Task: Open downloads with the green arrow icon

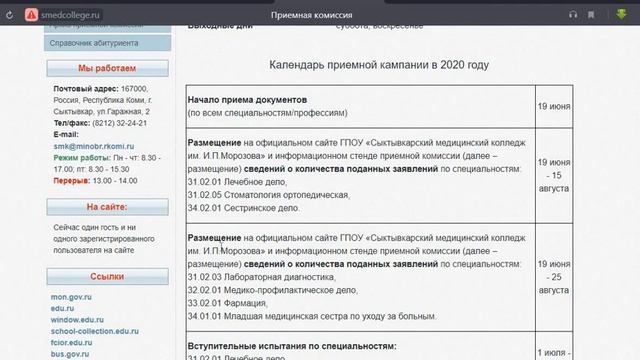Action: click(621, 14)
